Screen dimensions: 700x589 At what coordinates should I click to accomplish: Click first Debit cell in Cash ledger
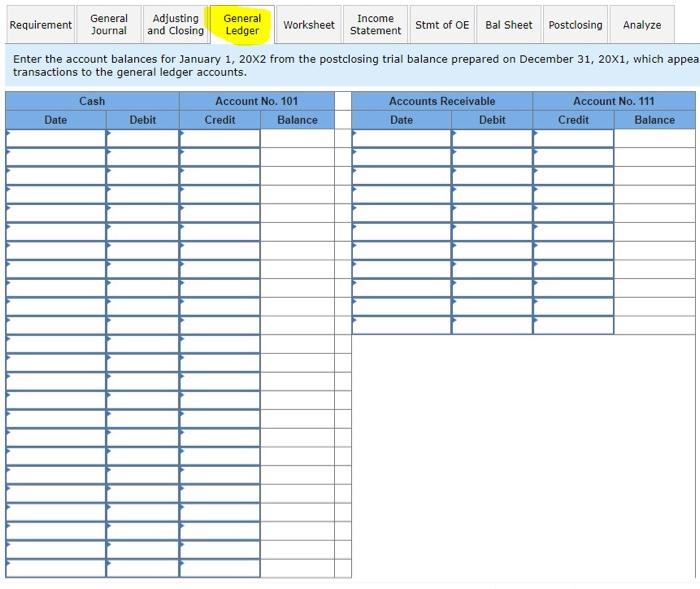coord(143,138)
